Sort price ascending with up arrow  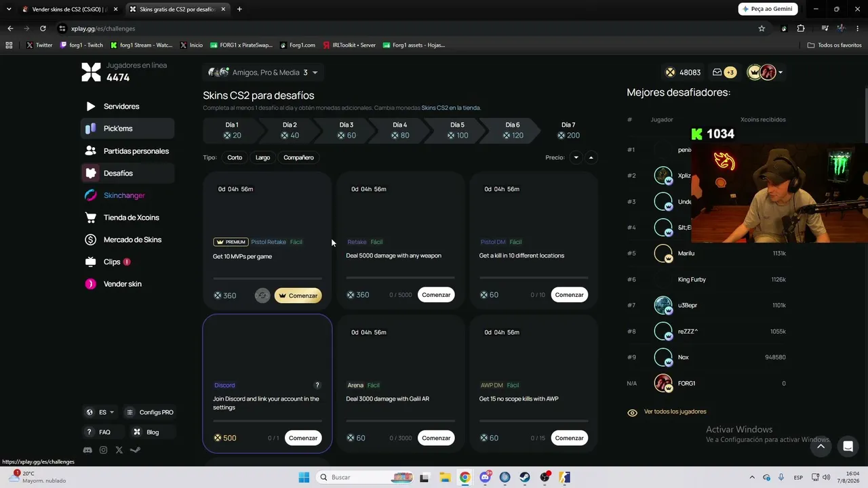tap(591, 157)
